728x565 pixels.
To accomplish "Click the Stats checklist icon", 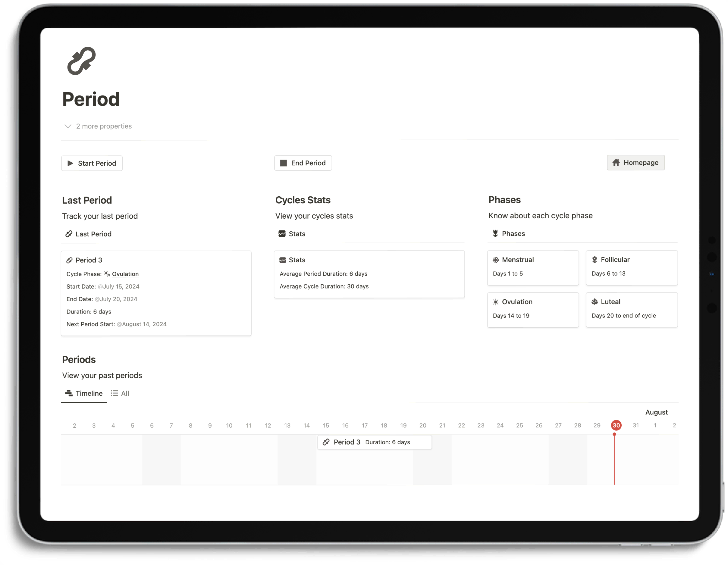I will (282, 233).
